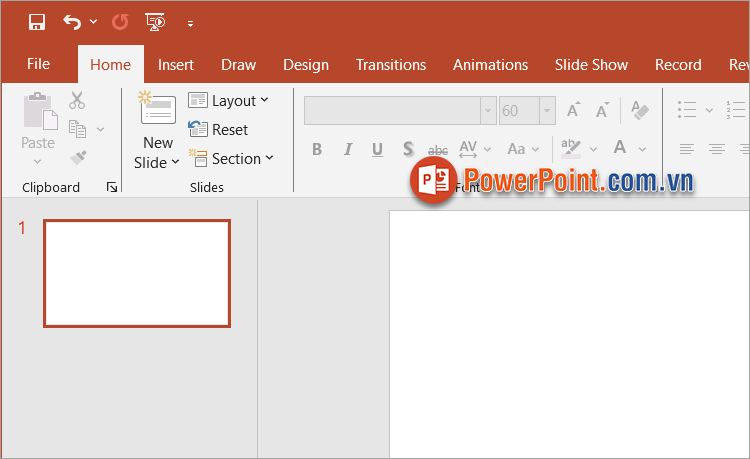This screenshot has height=459, width=750.
Task: Apply text highlight color
Action: tap(571, 149)
